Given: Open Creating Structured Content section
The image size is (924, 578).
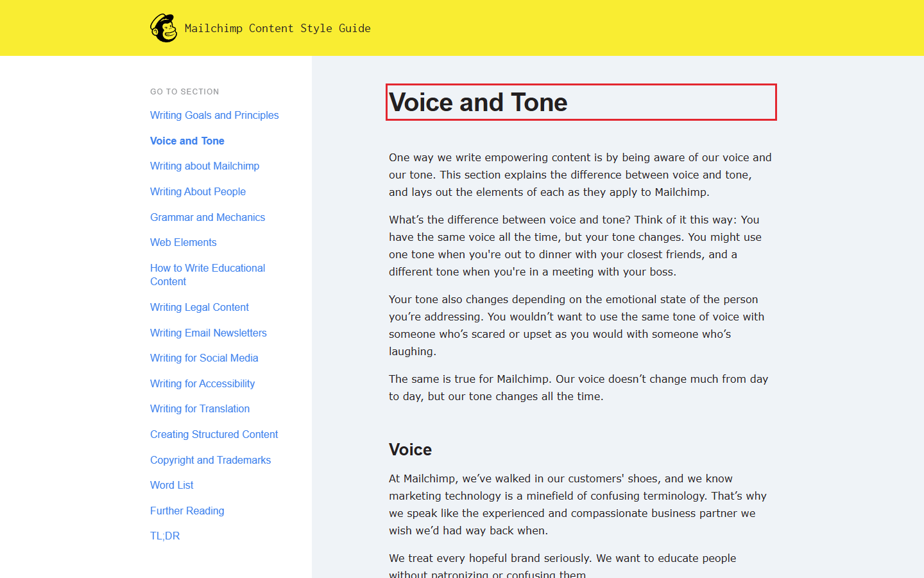Looking at the screenshot, I should (x=214, y=434).
